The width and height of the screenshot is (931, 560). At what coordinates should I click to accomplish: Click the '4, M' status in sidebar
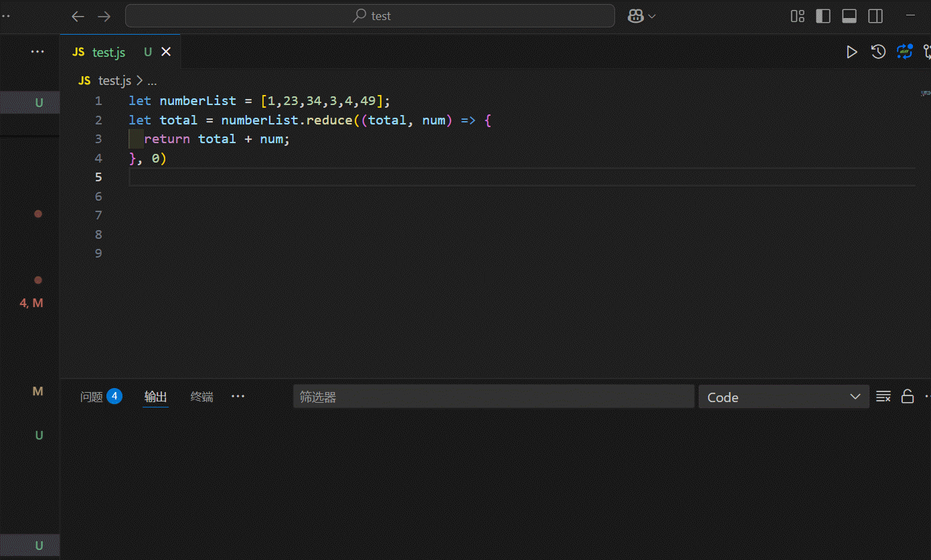(31, 303)
